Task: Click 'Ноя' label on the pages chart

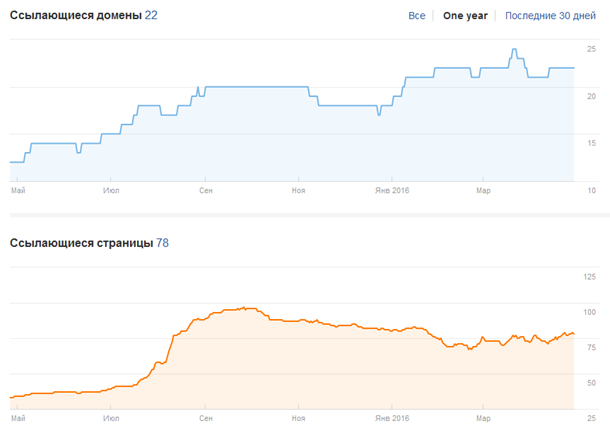Action: pyautogui.click(x=298, y=418)
